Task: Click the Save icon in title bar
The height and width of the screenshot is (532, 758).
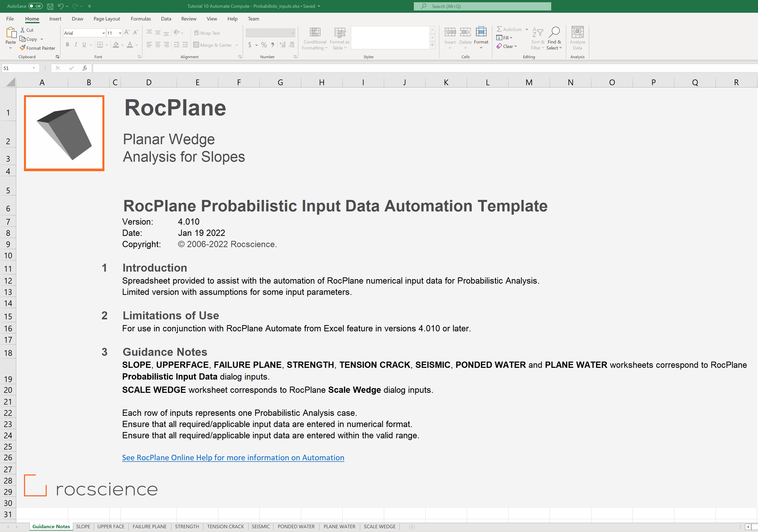Action: click(x=50, y=6)
